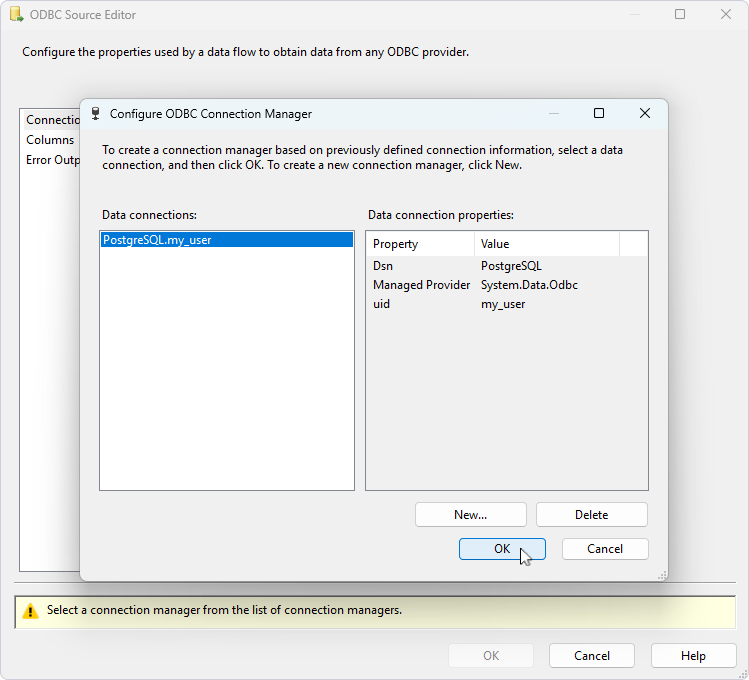Maximize the Configure ODBC Connection Manager dialog
Screen dimensions: 749x680
599,114
